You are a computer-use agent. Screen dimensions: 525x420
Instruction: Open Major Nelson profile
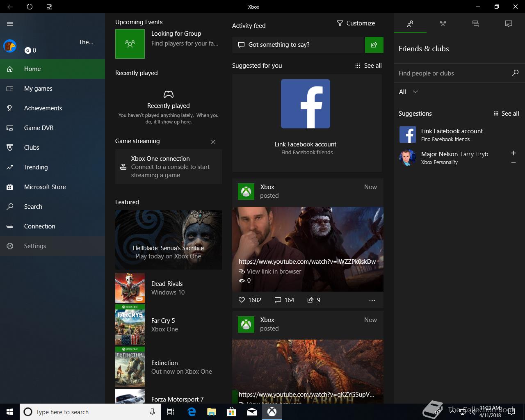(x=451, y=157)
